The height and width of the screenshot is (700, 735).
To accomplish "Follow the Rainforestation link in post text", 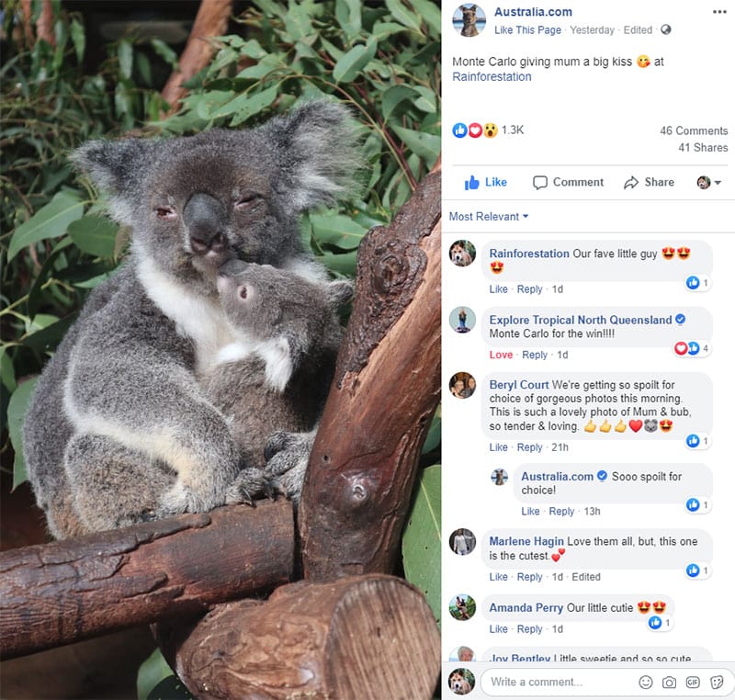I will pos(492,77).
